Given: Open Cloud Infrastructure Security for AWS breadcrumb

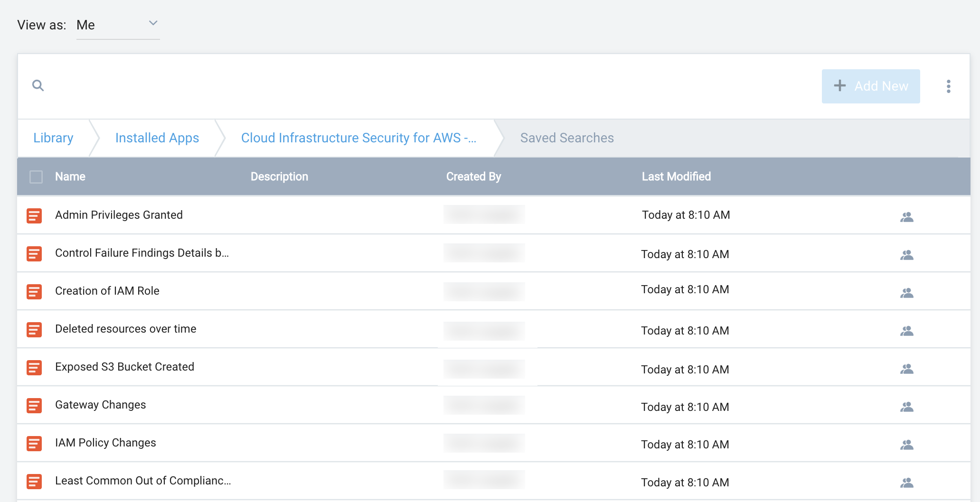Looking at the screenshot, I should (358, 138).
